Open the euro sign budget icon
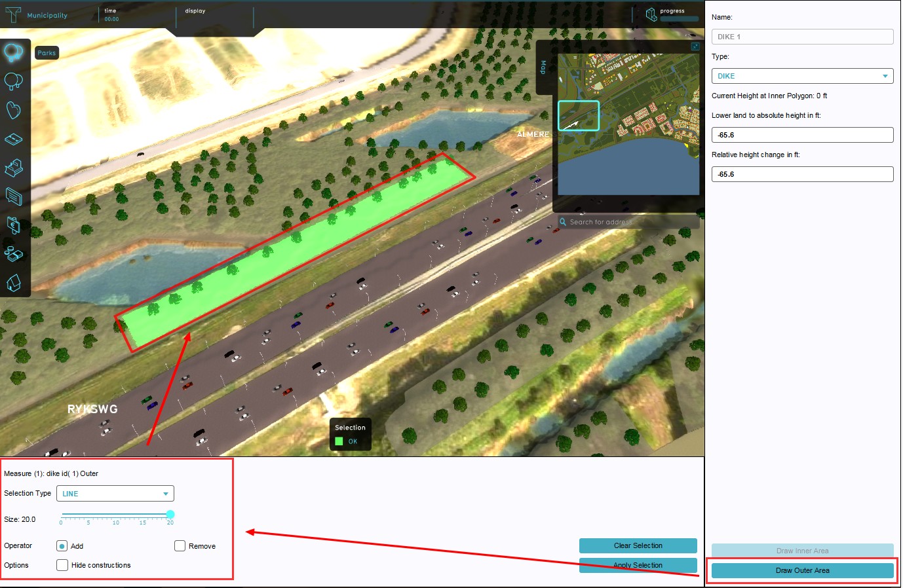Image resolution: width=903 pixels, height=588 pixels. (x=14, y=225)
